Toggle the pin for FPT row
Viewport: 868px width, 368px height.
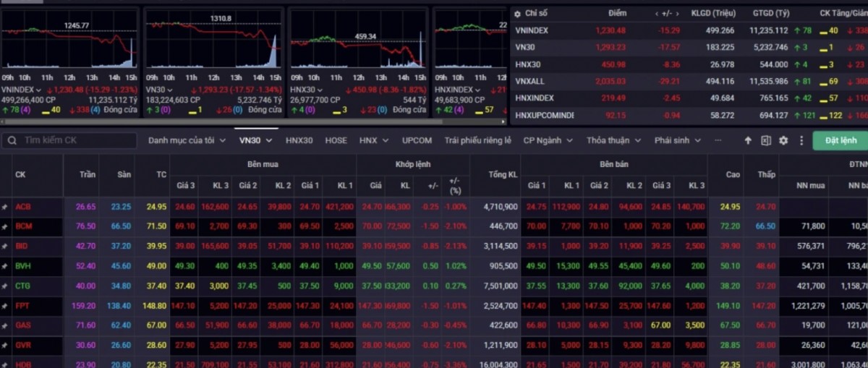click(x=5, y=306)
